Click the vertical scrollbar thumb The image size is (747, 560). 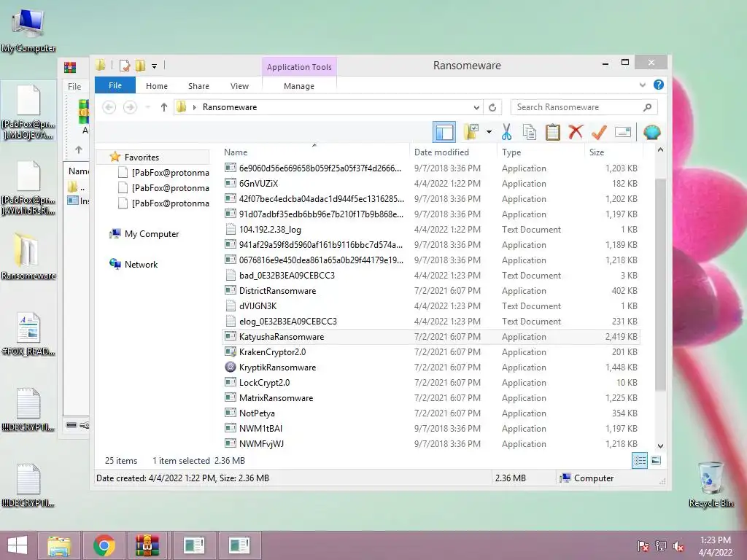[x=660, y=285]
